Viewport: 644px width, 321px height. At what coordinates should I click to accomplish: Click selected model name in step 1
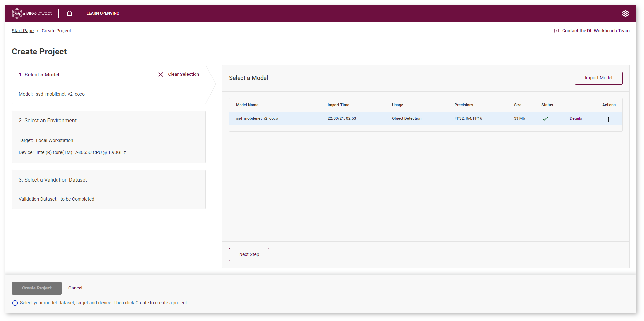60,94
